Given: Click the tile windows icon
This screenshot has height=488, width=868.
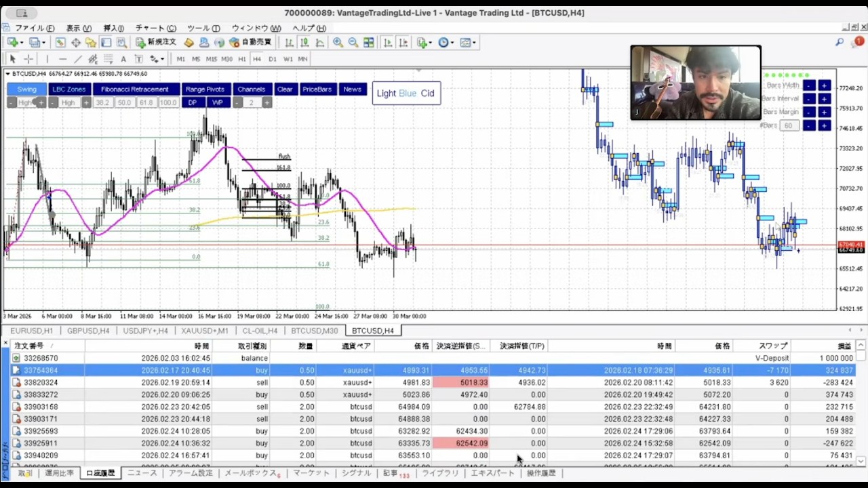Looking at the screenshot, I should (369, 42).
